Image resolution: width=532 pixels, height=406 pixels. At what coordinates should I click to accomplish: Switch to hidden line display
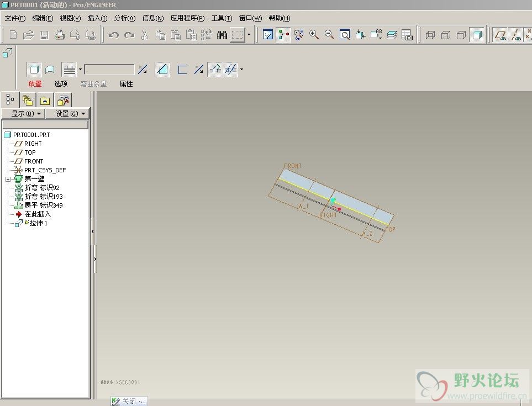446,35
